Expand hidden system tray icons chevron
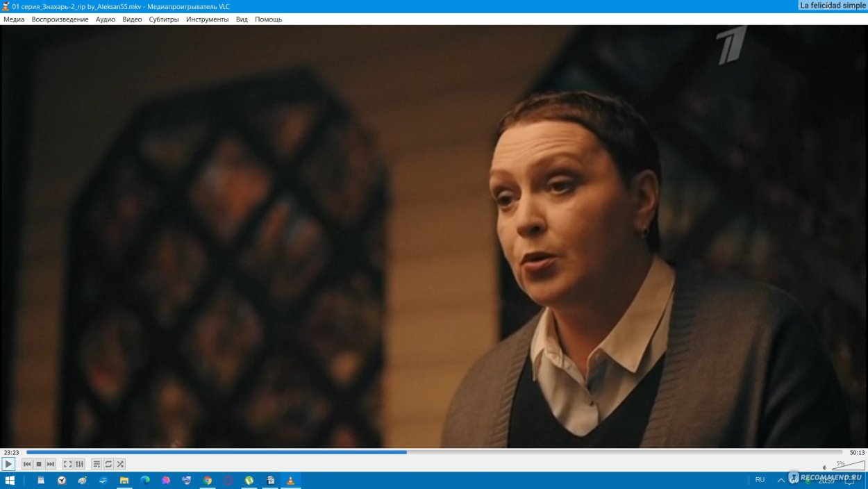Viewport: 868px width, 489px height. click(781, 480)
